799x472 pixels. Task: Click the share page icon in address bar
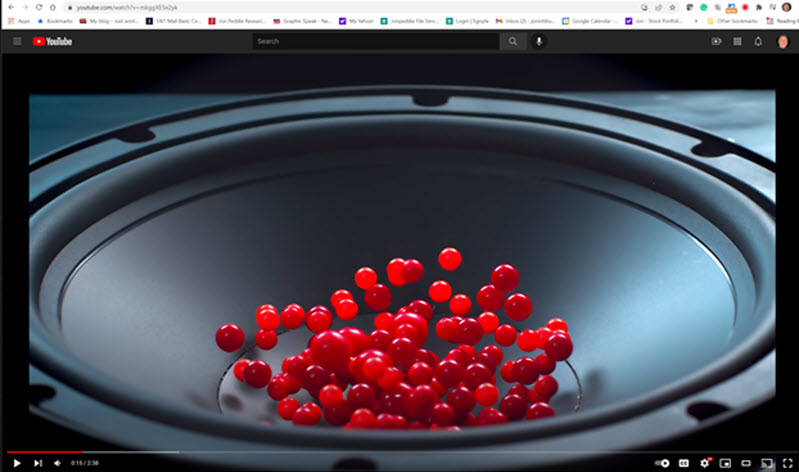pos(658,7)
